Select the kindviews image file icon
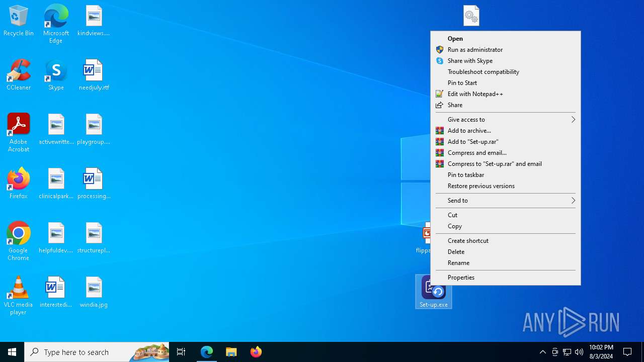 [94, 21]
